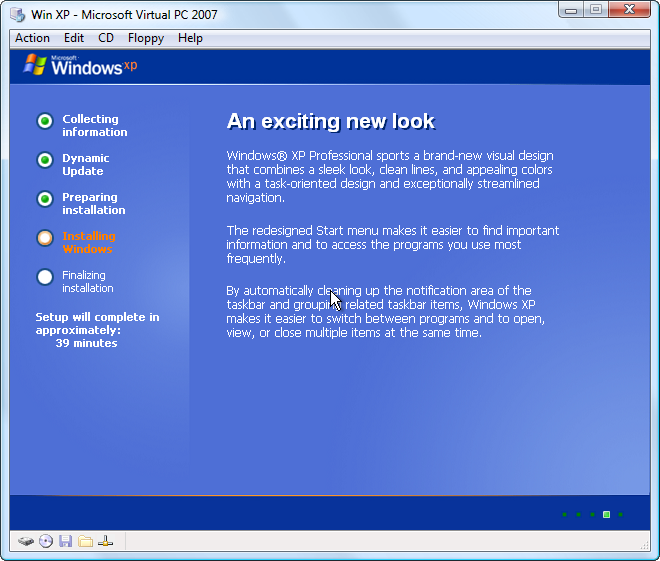Open the CD menu
This screenshot has width=660, height=561.
(106, 38)
